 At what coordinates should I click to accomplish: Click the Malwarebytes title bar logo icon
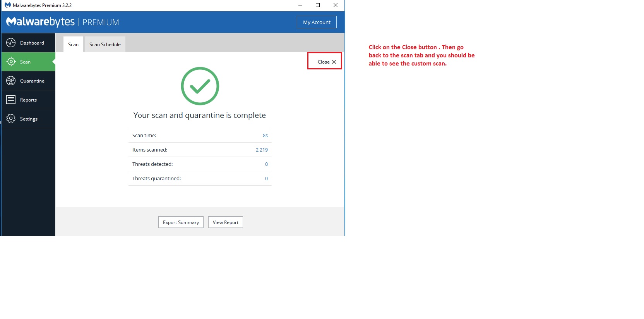[8, 5]
